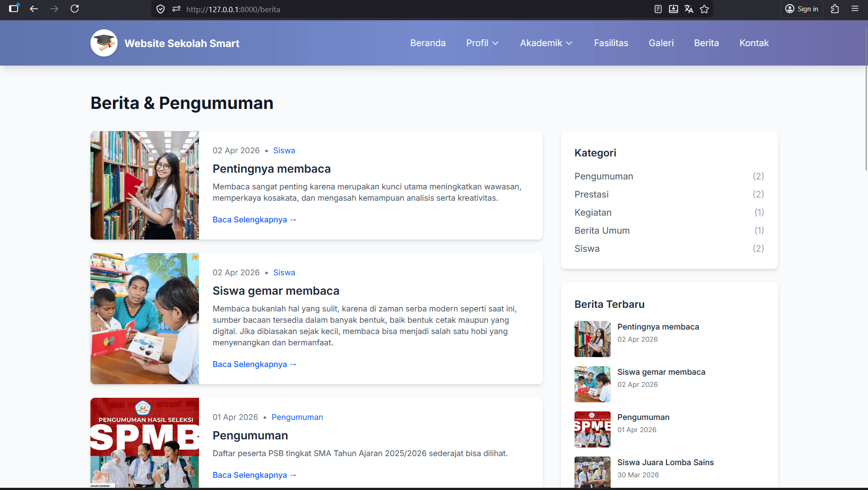Viewport: 868px width, 490px height.
Task: Open the browser hamburger menu
Action: click(855, 9)
